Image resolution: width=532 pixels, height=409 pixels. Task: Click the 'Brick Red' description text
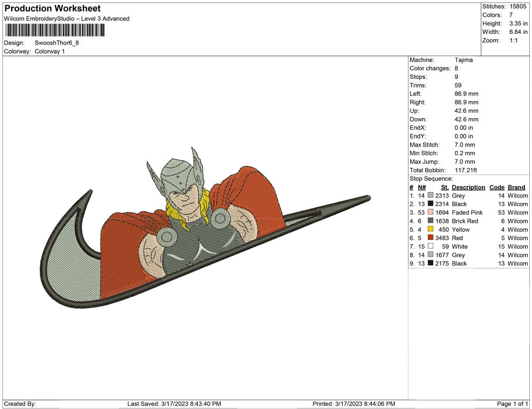point(465,221)
